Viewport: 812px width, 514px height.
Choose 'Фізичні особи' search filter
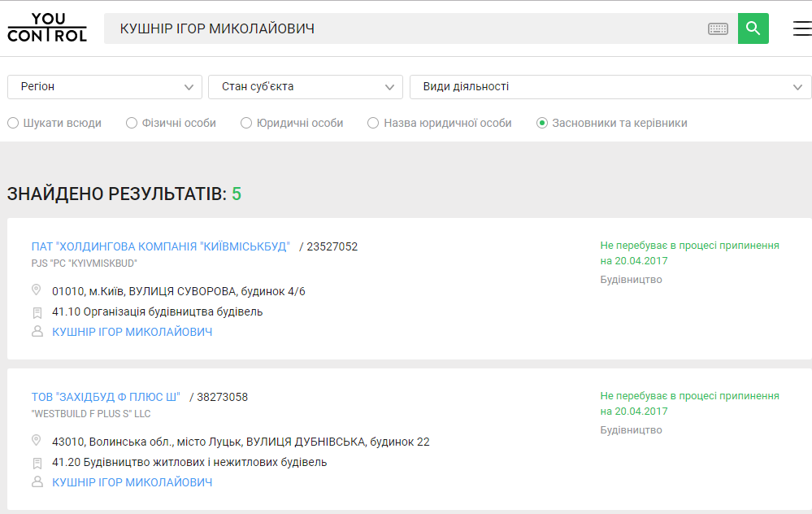coord(132,124)
